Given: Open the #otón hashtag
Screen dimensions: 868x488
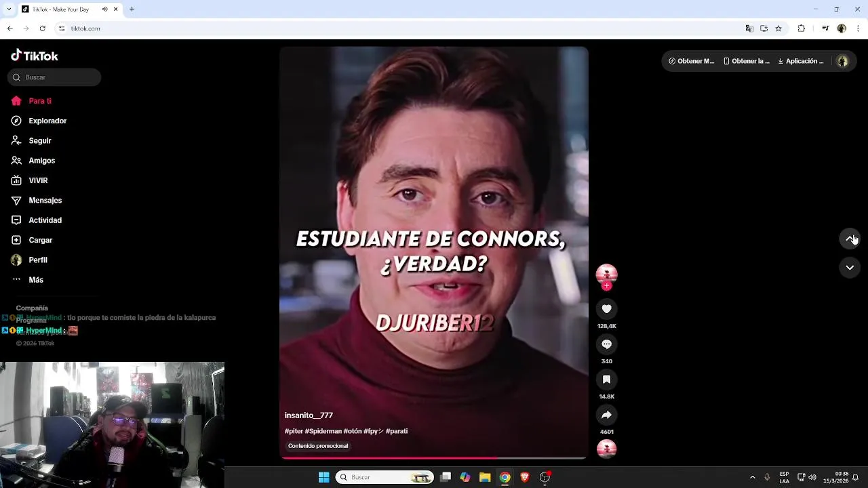Looking at the screenshot, I should click(353, 431).
